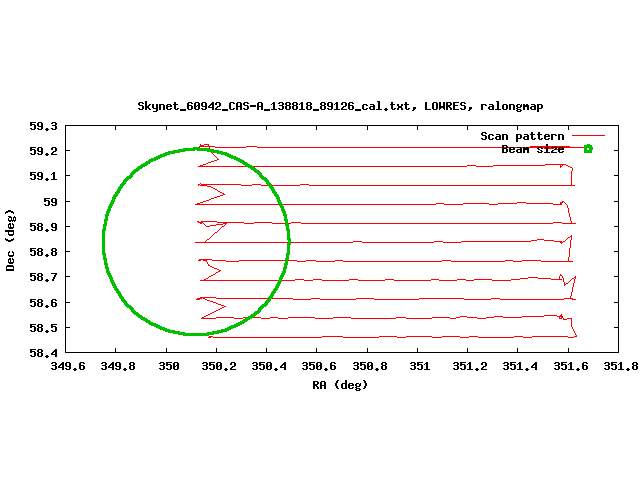640x480 pixels.
Task: Click the 58.4 Dec tick label
Action: (43, 353)
